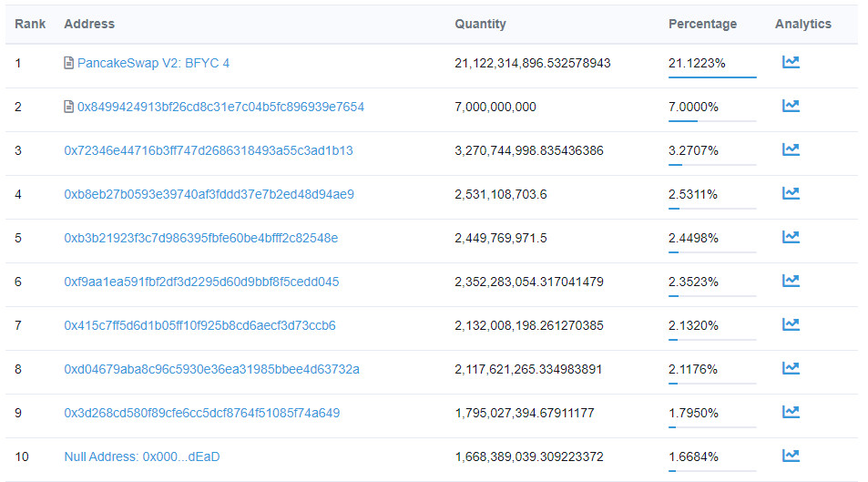
Task: Select quantity 2,352,283,054.317041479
Action: point(529,282)
